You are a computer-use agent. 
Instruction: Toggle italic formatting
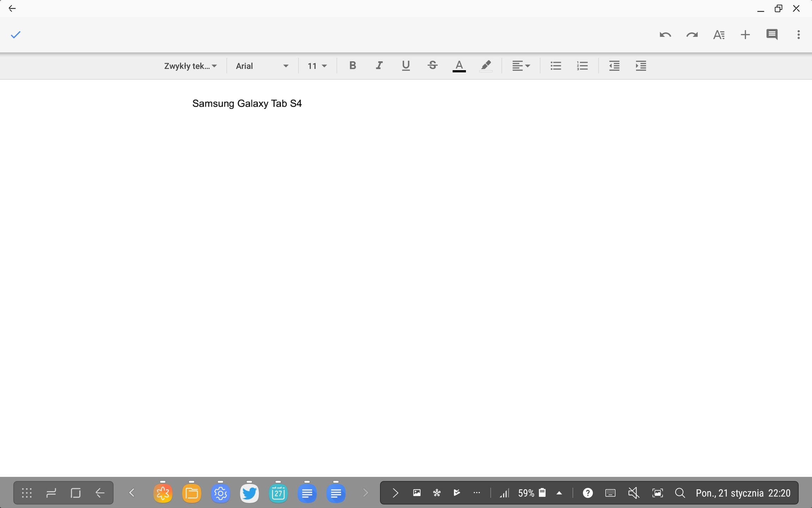pos(379,65)
